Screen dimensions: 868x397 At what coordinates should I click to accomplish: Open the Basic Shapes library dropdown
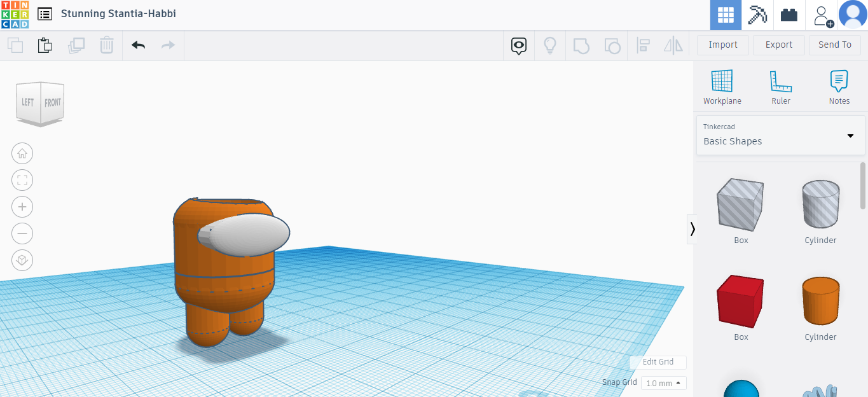click(x=780, y=135)
